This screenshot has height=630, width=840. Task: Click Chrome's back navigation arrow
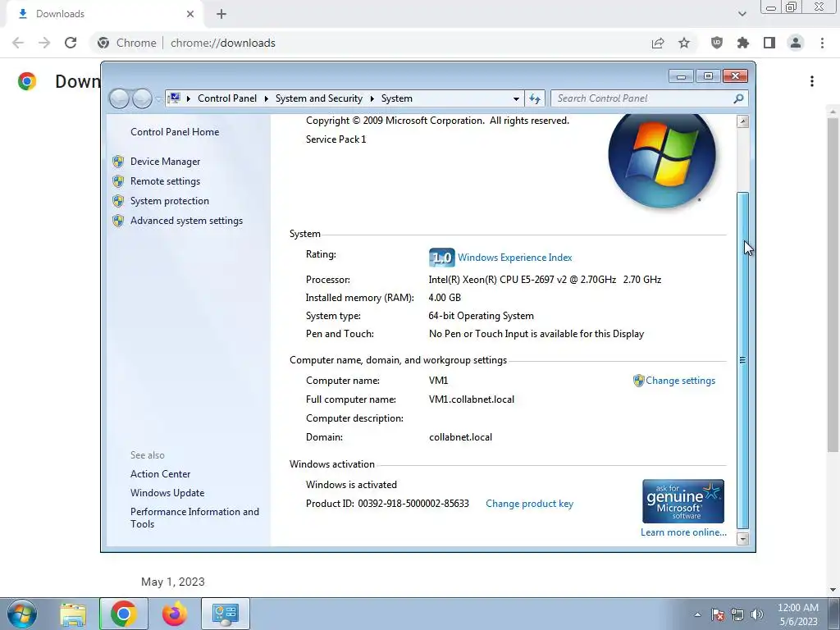18,43
